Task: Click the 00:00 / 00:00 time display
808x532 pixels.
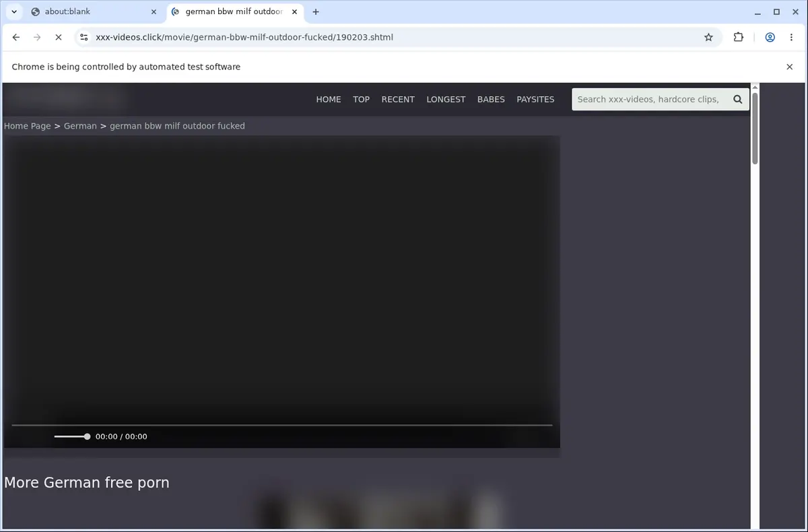Action: point(121,436)
